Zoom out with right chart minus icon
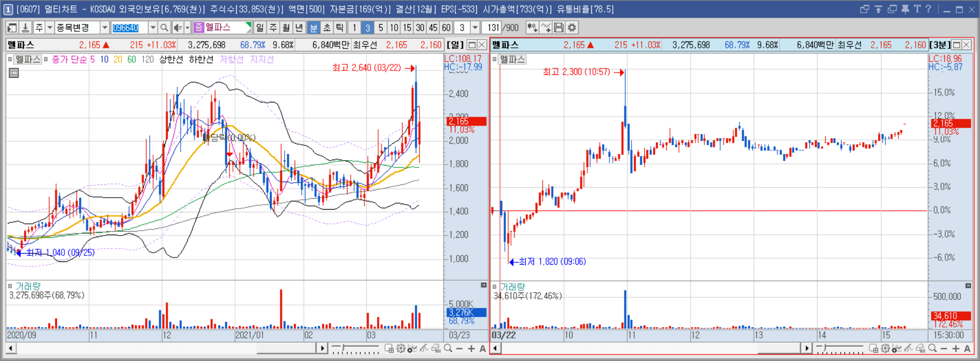Screen dimensions: 980x361 944,348
